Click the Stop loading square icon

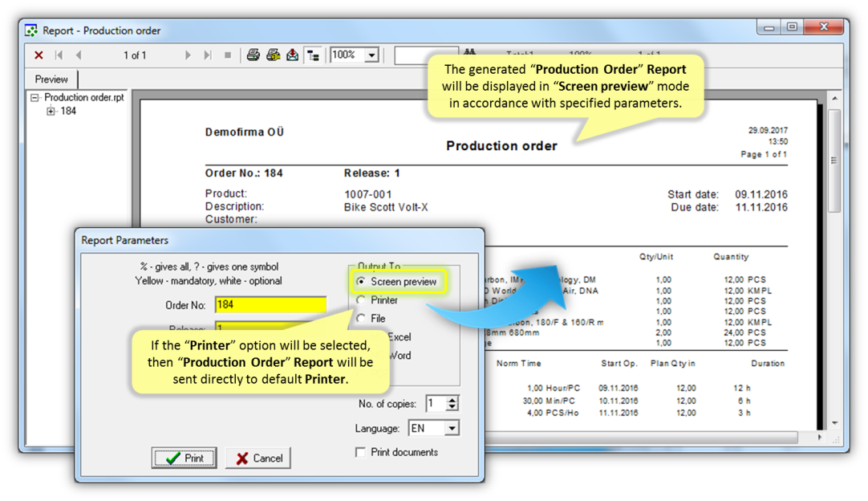point(228,55)
